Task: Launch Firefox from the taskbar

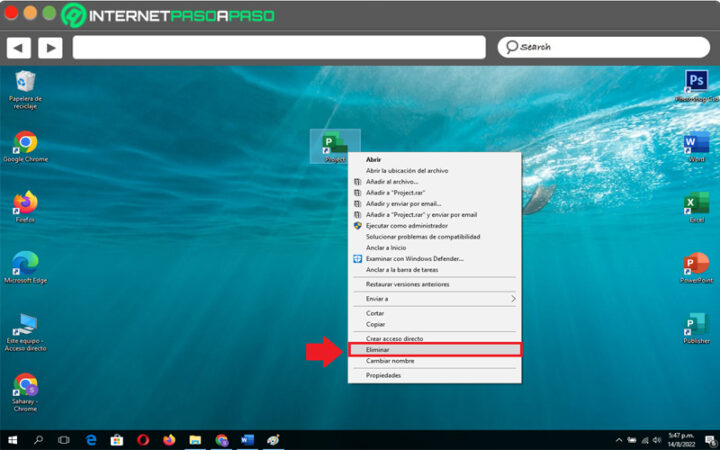Action: click(x=169, y=440)
